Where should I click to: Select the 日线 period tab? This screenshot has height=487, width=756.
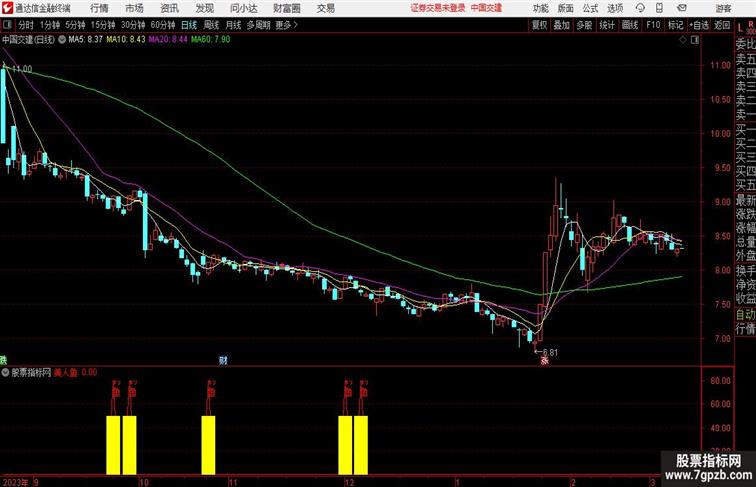(189, 25)
